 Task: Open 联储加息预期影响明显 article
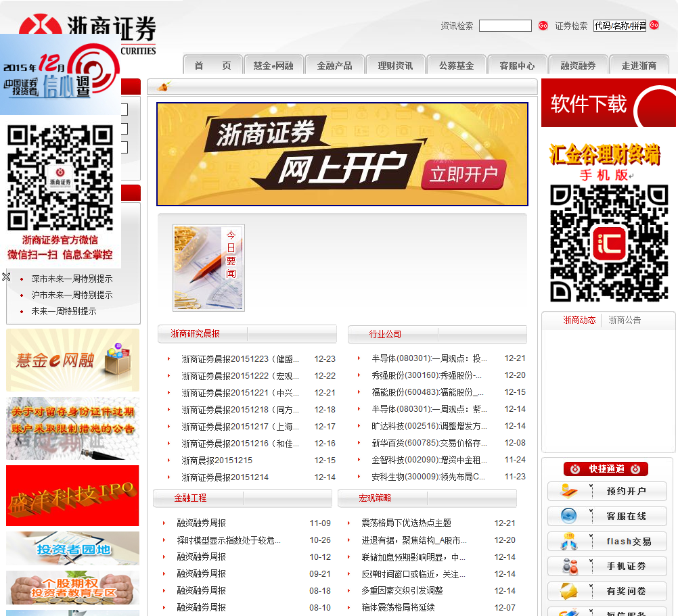[x=413, y=557]
